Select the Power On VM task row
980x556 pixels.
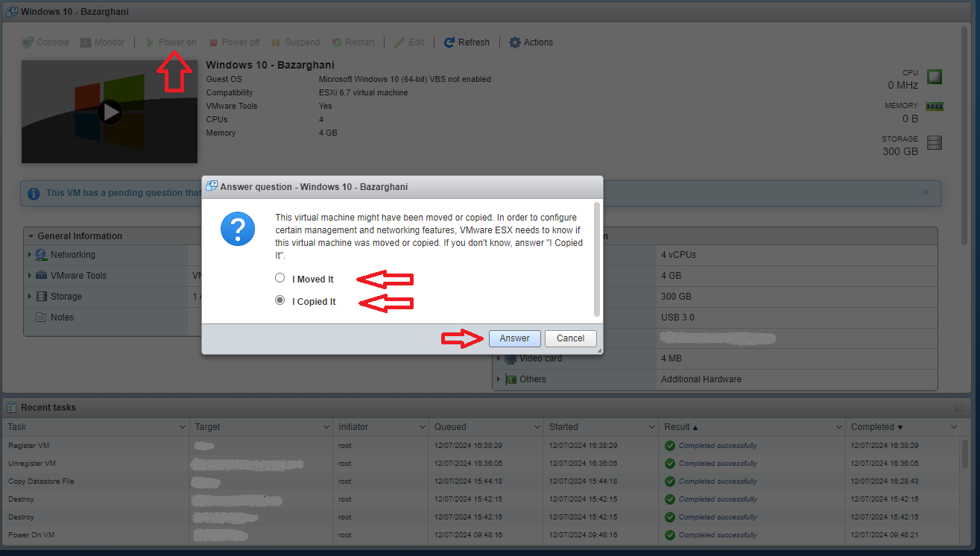pyautogui.click(x=481, y=535)
